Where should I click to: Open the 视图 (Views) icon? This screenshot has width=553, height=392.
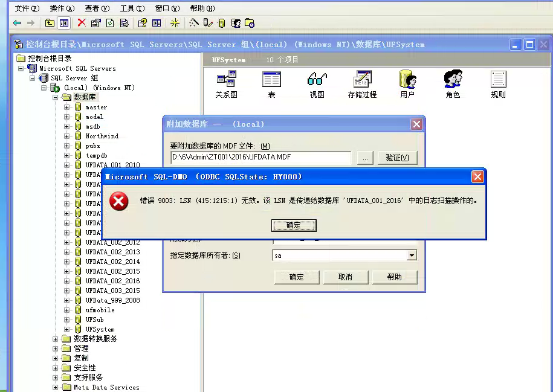click(x=317, y=85)
